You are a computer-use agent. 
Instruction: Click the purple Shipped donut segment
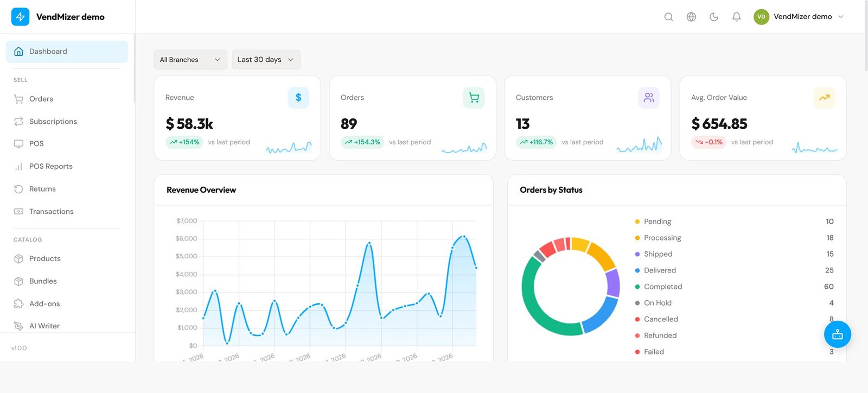[x=613, y=283]
